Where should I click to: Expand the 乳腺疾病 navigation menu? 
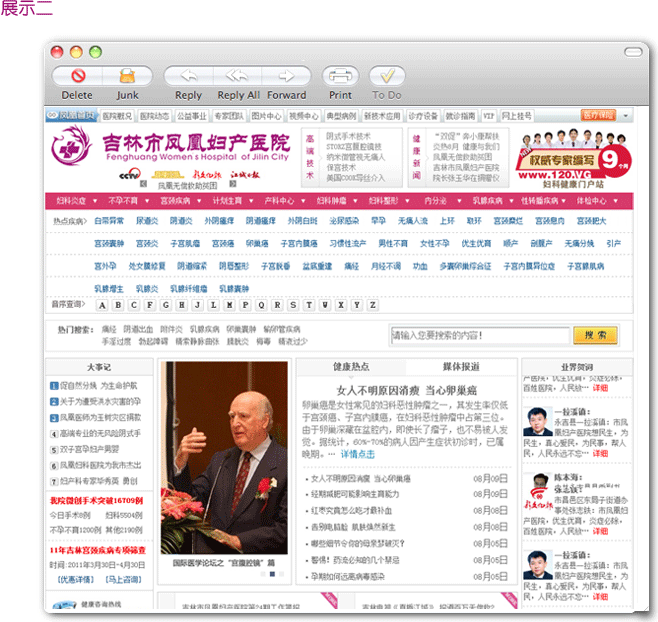[493, 201]
